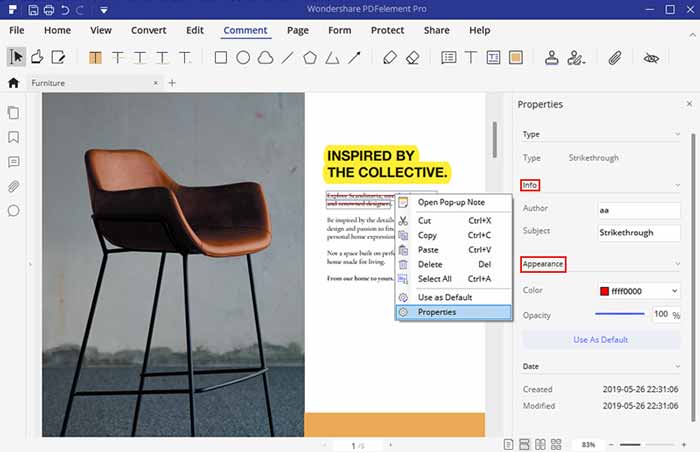Add an Attachment with paperclip icon
The height and width of the screenshot is (452, 700).
pyautogui.click(x=615, y=58)
